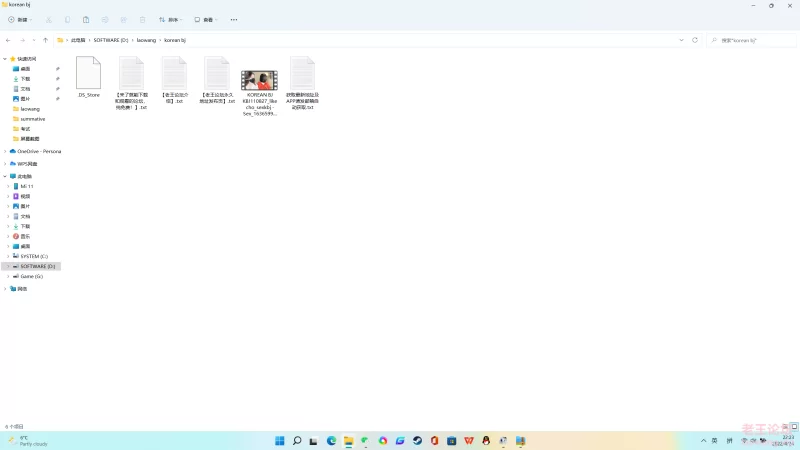Click the search box for korean bj
Screen dimensions: 800x450
750,40
